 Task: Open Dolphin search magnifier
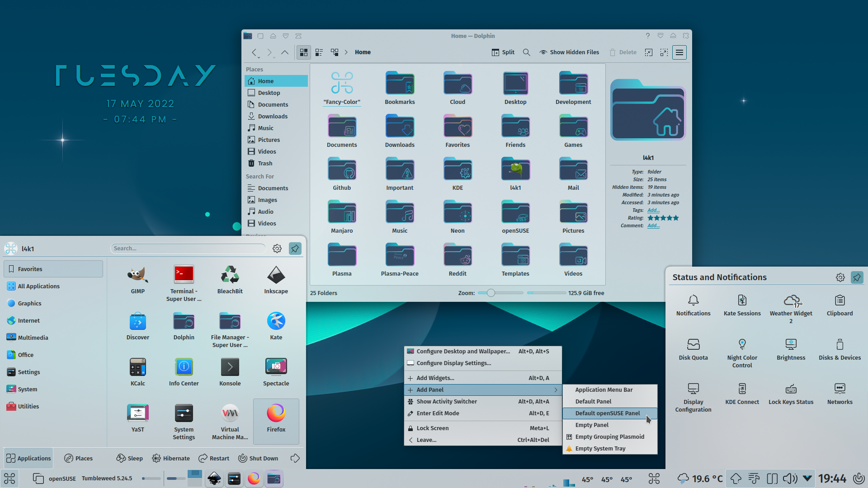527,52
